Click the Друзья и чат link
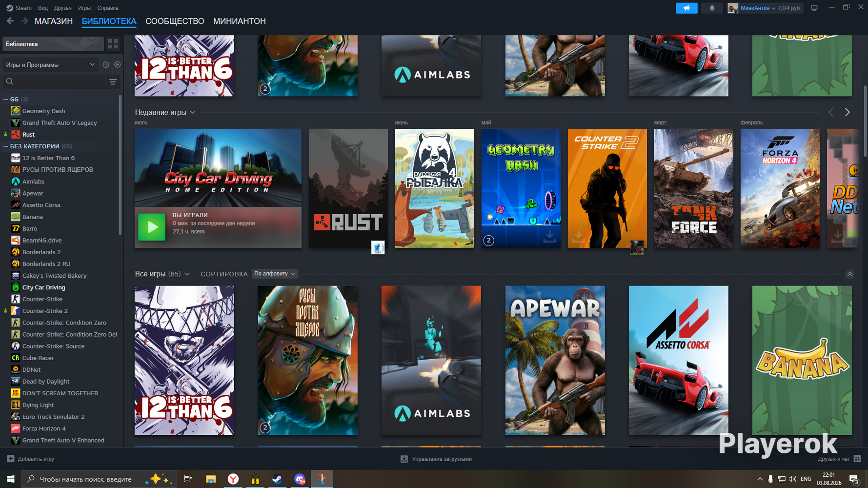868x488 pixels. click(834, 459)
